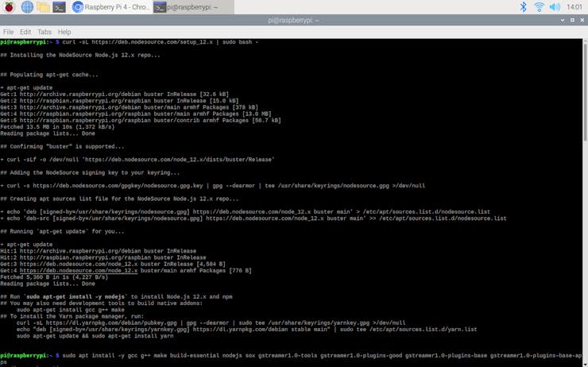Click the 'Confirming "buster" is supported' line
The image size is (588, 367).
tap(62, 147)
